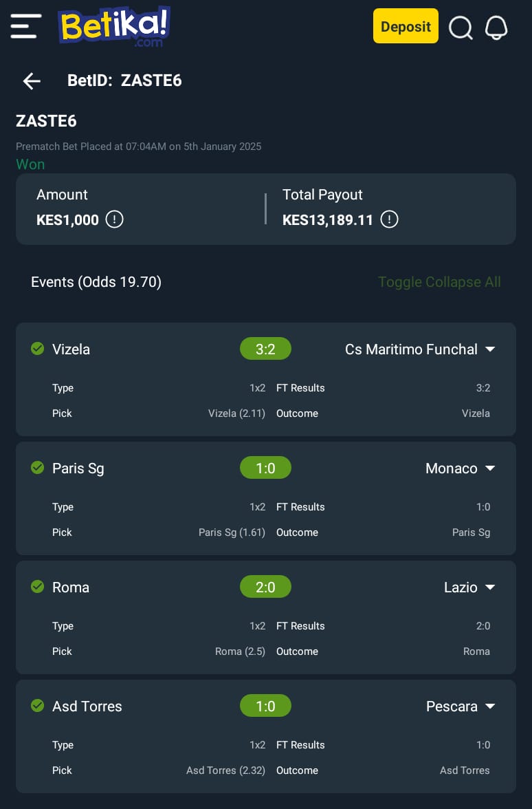This screenshot has height=809, width=532.
Task: Select the Events (Odds 19.70) heading
Action: pyautogui.click(x=96, y=282)
